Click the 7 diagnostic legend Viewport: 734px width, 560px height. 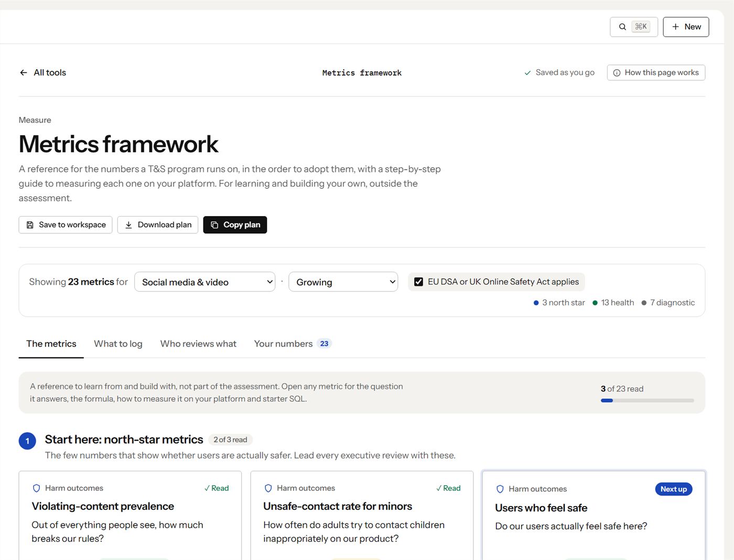coord(668,303)
